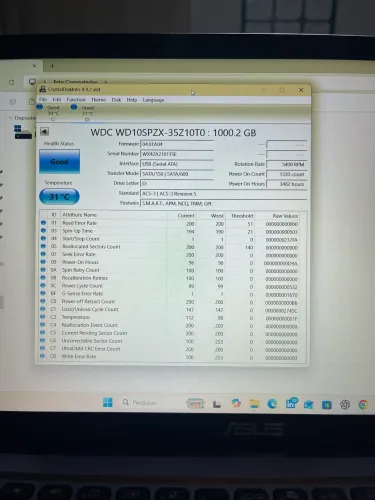This screenshot has width=375, height=500.
Task: Open the Edit menu
Action: tap(57, 99)
